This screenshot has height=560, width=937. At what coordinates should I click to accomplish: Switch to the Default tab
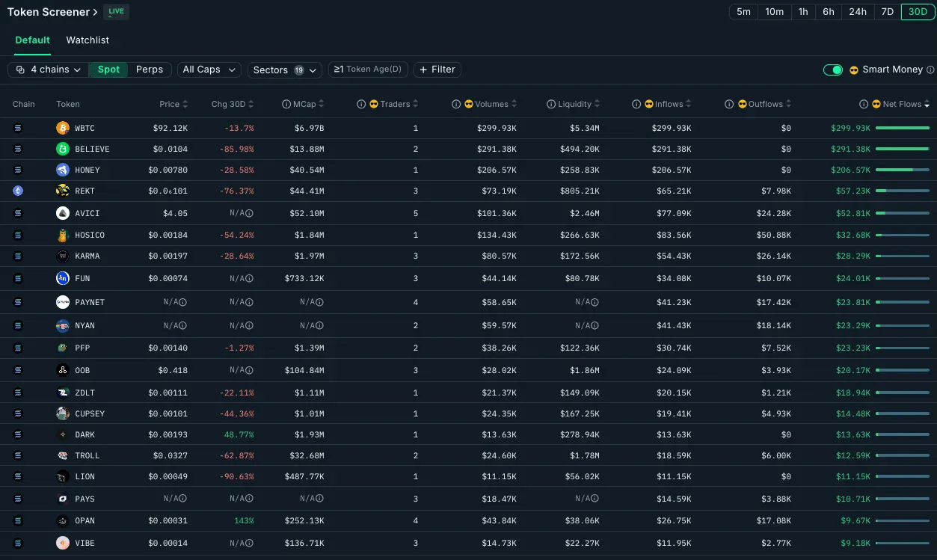33,40
